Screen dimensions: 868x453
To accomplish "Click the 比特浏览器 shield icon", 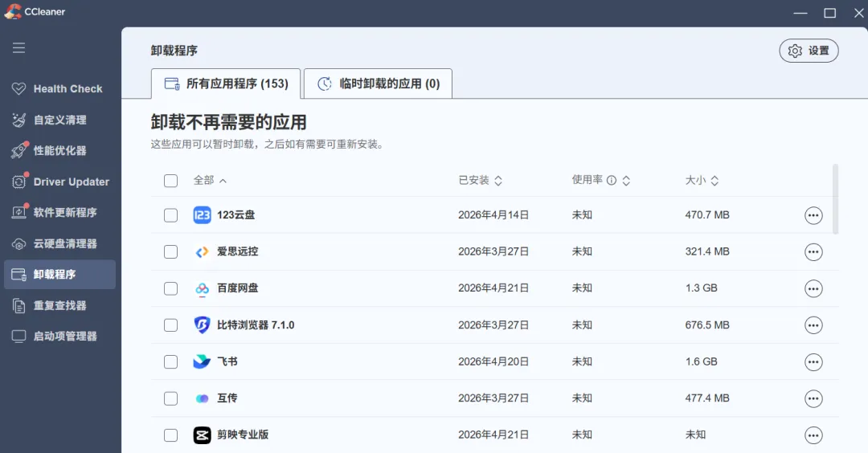I will coord(202,324).
